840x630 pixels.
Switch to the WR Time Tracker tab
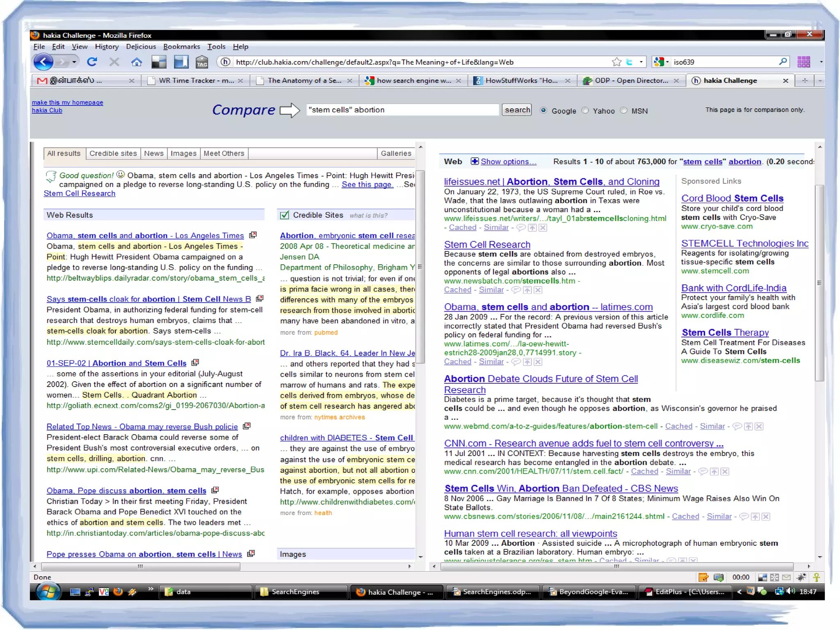pyautogui.click(x=195, y=80)
